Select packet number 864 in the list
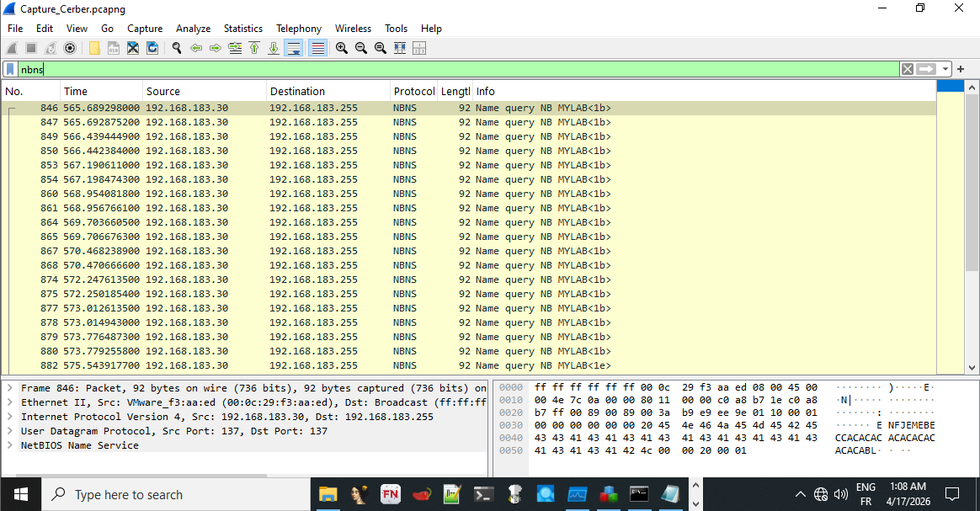980x511 pixels. pos(469,221)
